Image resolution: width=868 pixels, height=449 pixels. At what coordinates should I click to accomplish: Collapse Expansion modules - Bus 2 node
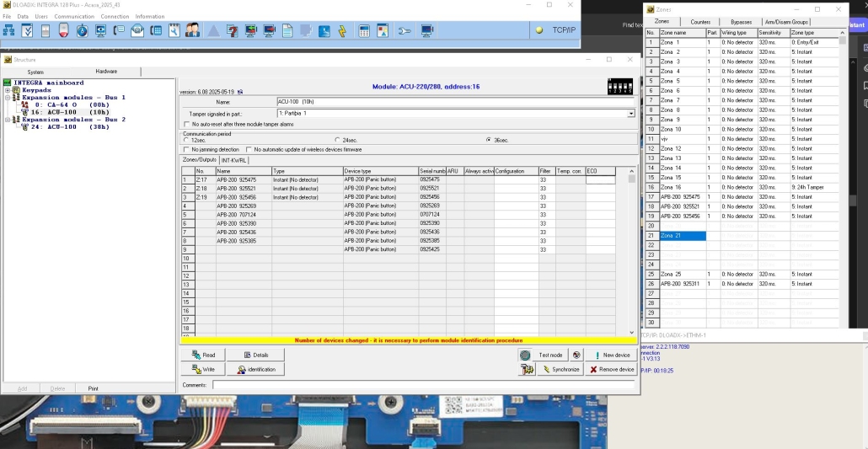(7, 120)
